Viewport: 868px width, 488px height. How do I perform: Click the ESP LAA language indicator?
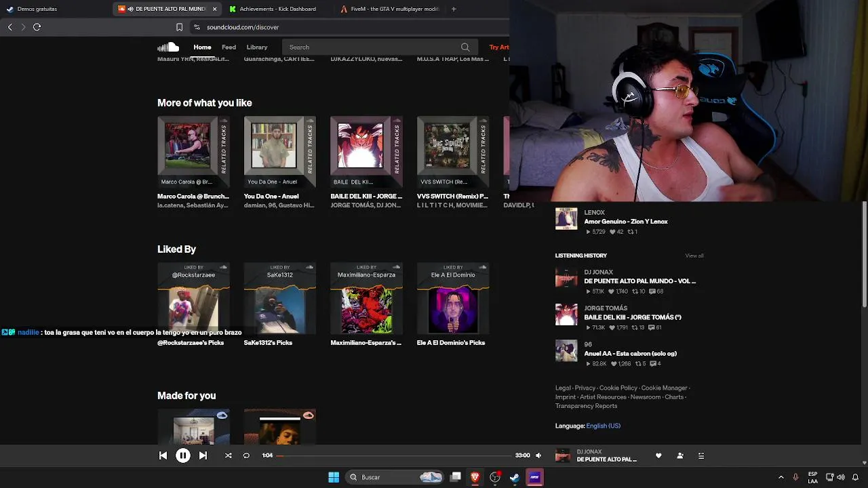click(x=812, y=477)
